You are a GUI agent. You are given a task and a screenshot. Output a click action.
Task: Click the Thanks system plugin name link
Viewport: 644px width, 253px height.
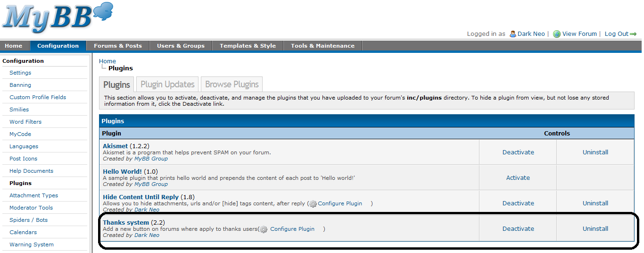126,222
